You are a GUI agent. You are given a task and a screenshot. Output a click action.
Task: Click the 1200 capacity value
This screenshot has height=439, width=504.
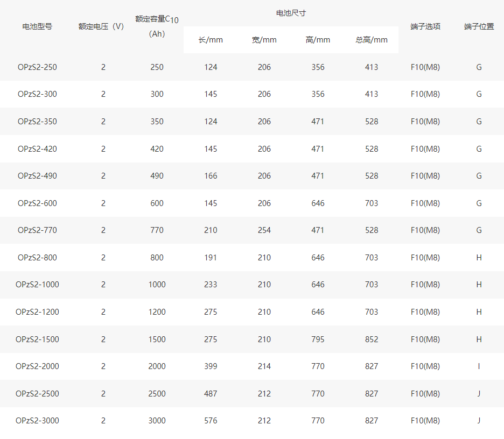pos(157,312)
